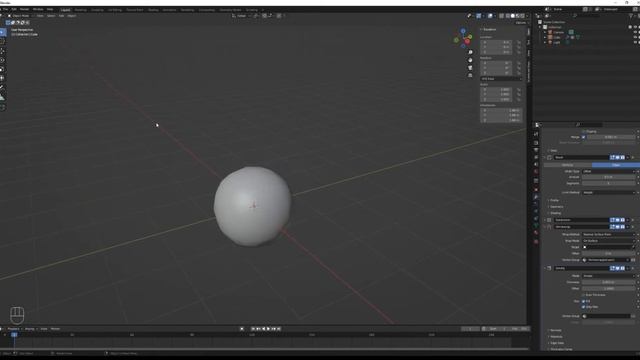This screenshot has height=360, width=640.
Task: Open the Render menu
Action: [24, 9]
